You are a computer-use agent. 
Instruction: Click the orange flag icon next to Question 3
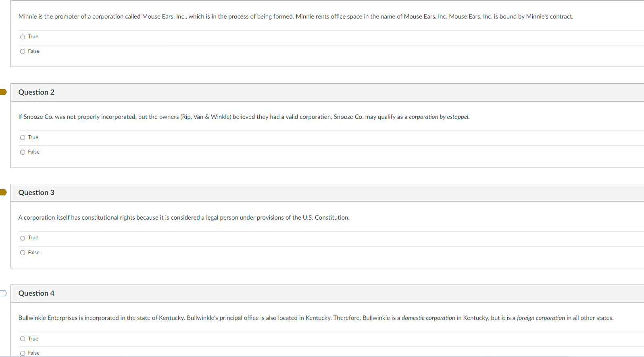[3, 192]
